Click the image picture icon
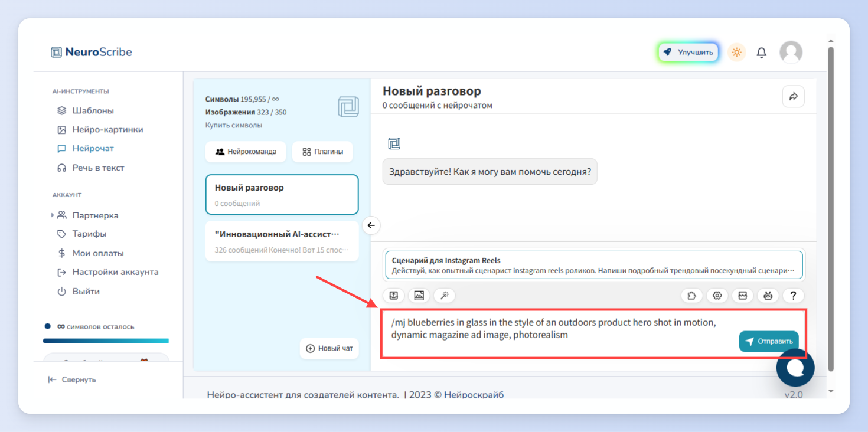 (x=419, y=296)
